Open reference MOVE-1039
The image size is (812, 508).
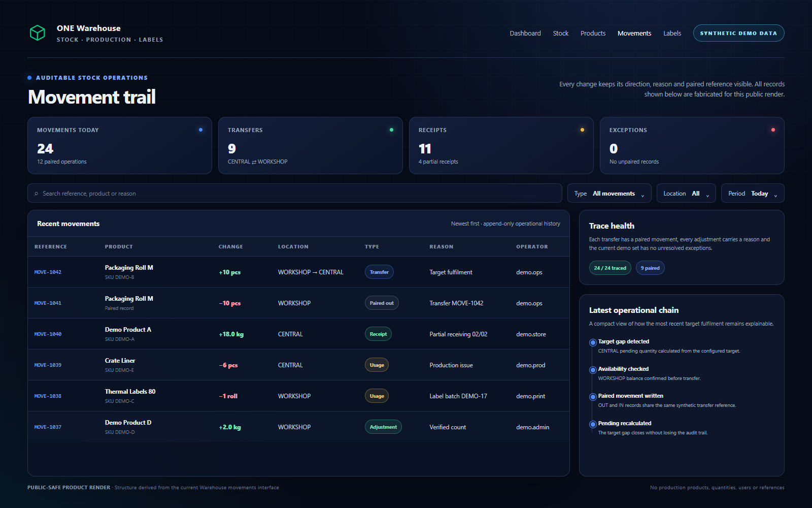pyautogui.click(x=48, y=365)
